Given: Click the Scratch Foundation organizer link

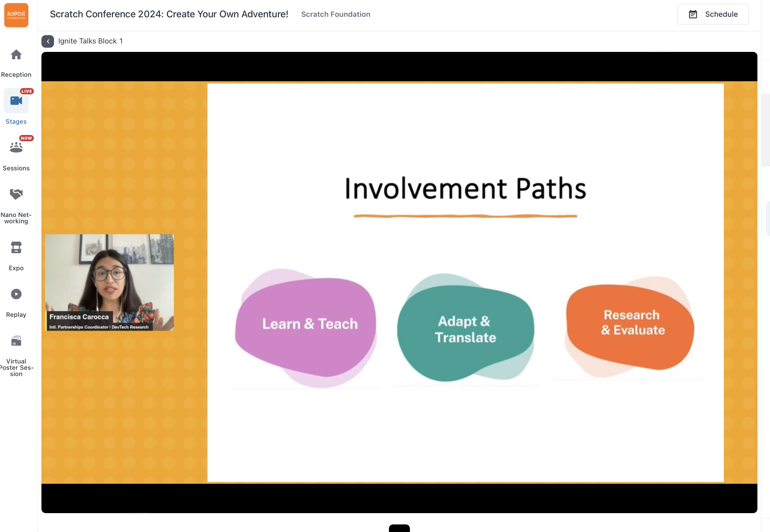Looking at the screenshot, I should pyautogui.click(x=335, y=14).
